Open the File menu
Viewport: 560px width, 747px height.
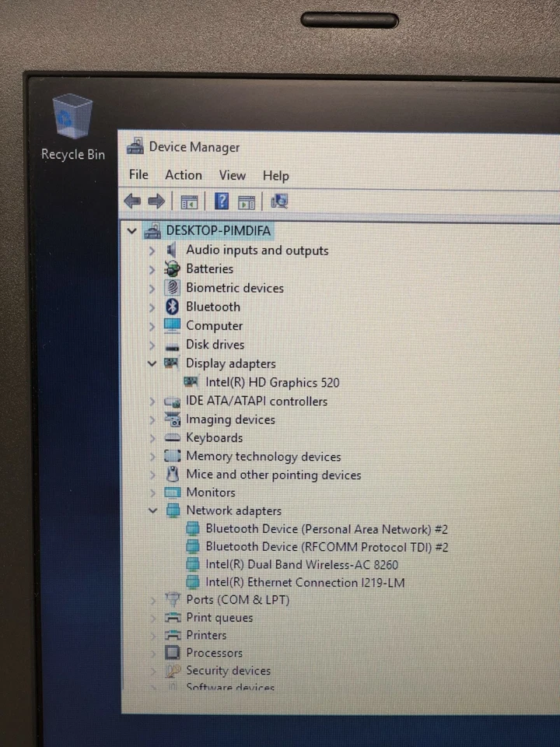pos(138,175)
